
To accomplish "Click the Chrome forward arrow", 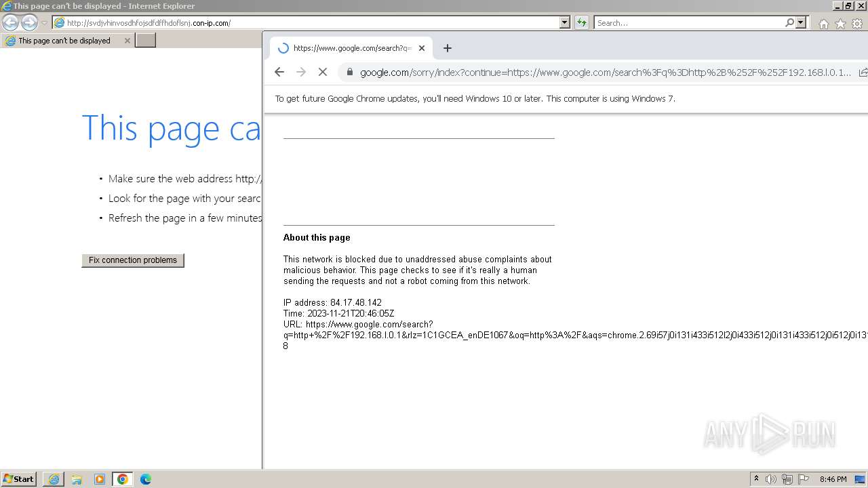I will (301, 72).
